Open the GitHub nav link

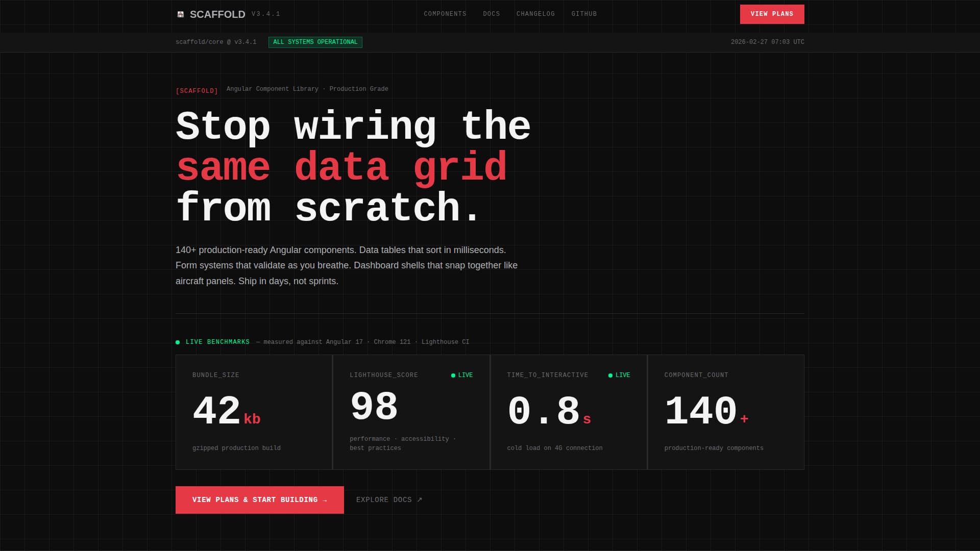584,14
